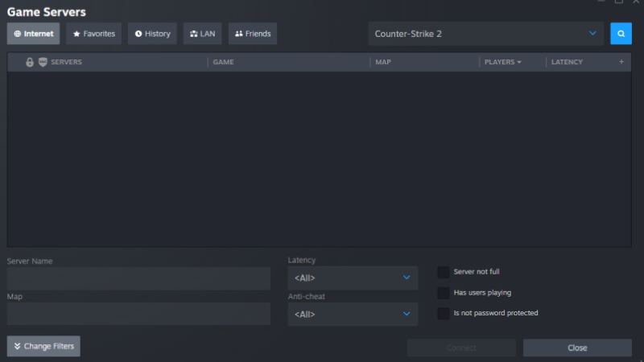The height and width of the screenshot is (362, 644).
Task: Sort by the Servers column header
Action: coord(66,62)
